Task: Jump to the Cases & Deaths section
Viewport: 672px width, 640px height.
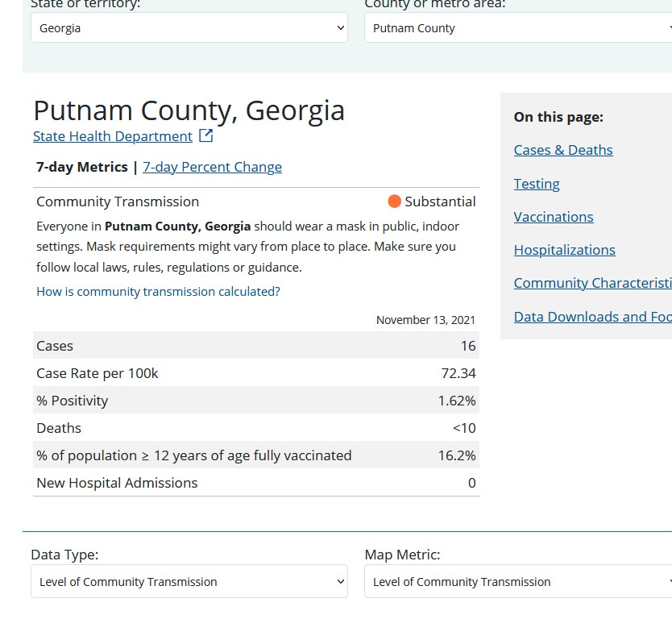Action: click(x=563, y=150)
